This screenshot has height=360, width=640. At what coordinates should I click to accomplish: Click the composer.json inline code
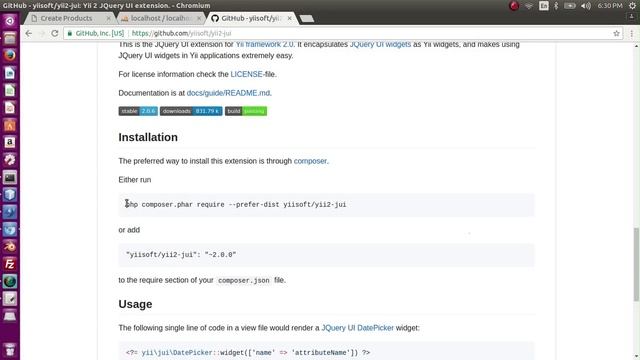[x=244, y=280]
